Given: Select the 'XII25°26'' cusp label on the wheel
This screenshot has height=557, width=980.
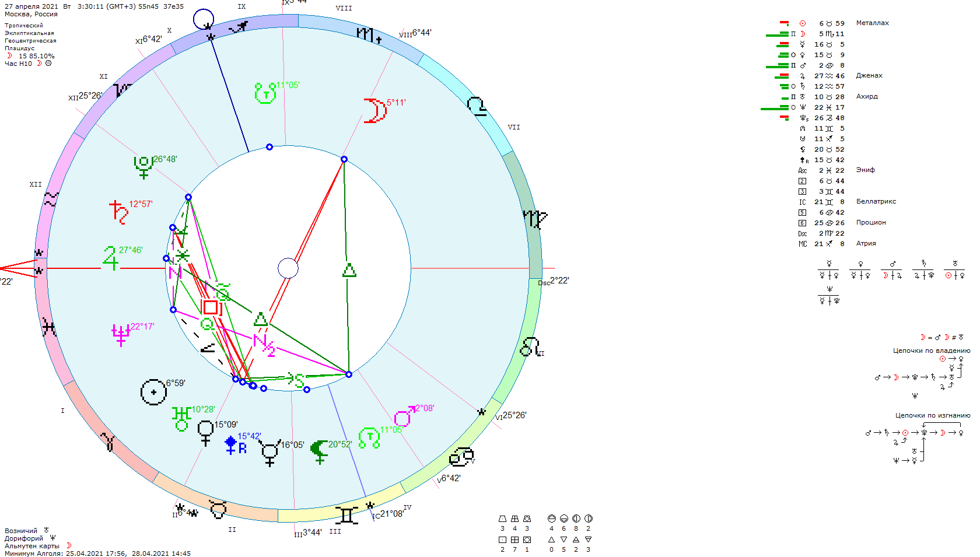Looking at the screenshot, I should 85,96.
